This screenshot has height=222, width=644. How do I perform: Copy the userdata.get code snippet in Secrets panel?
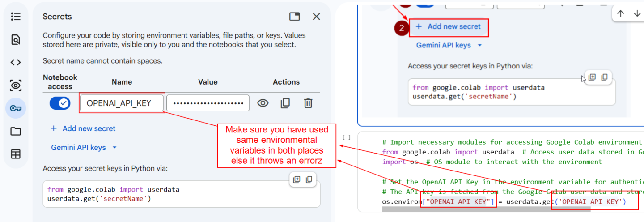click(x=309, y=180)
